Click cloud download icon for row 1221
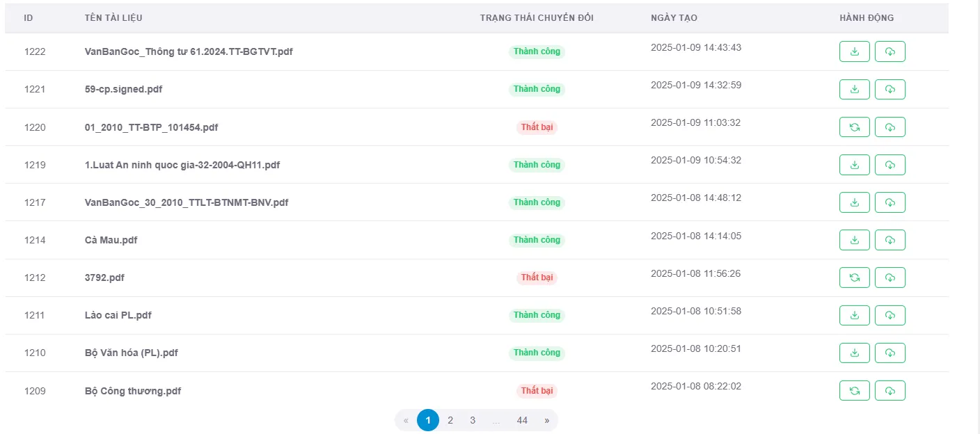The width and height of the screenshot is (980, 434). [890, 89]
